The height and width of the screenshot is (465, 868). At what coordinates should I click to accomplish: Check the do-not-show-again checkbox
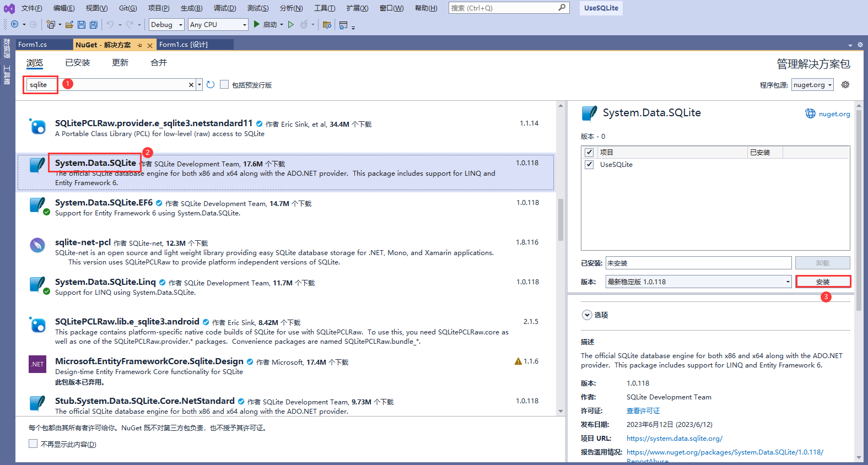click(33, 444)
